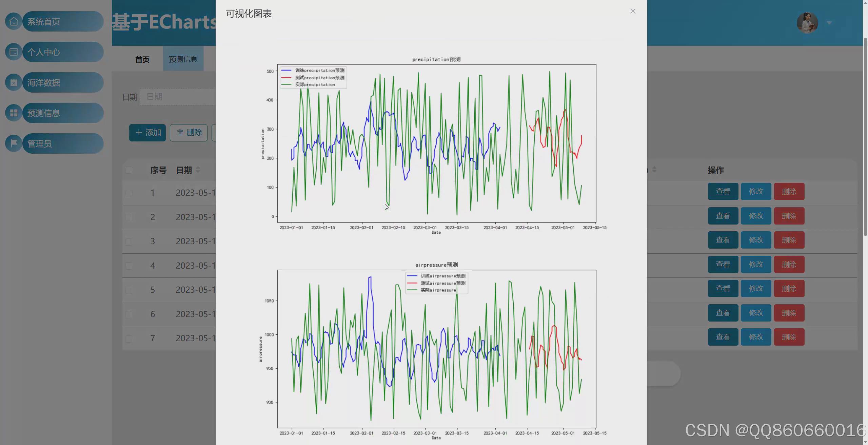868x445 pixels.
Task: Check the checkbox for row 1
Action: (129, 193)
